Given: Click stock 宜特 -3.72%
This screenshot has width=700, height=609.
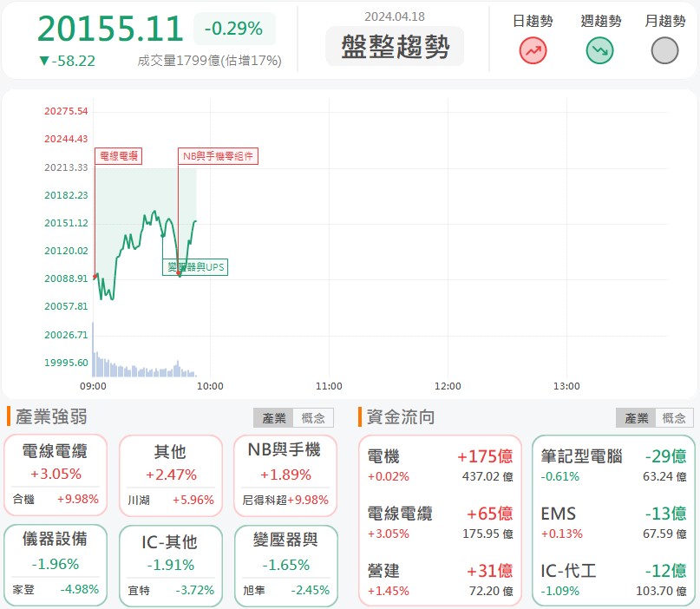Looking at the screenshot, I should 171,590.
